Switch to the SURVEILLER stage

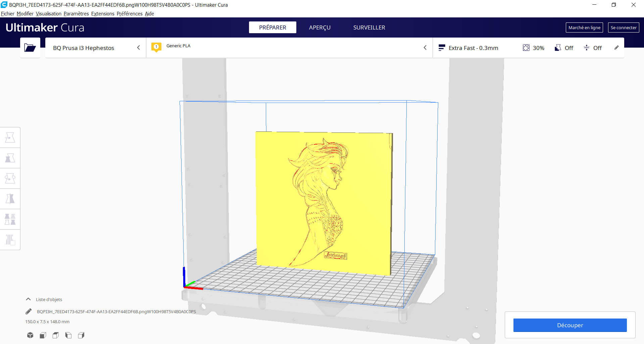click(x=369, y=27)
